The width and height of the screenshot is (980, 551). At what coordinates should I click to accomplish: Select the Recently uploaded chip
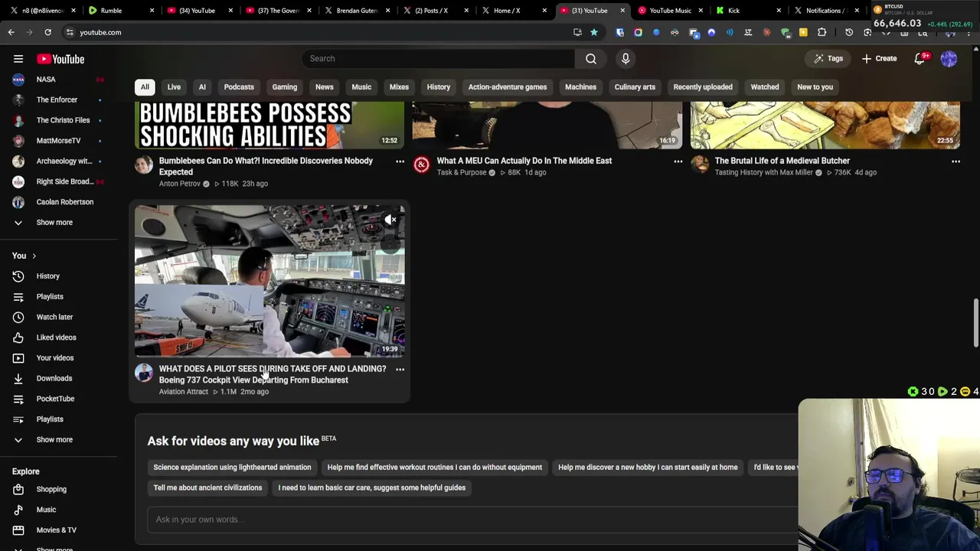tap(703, 87)
